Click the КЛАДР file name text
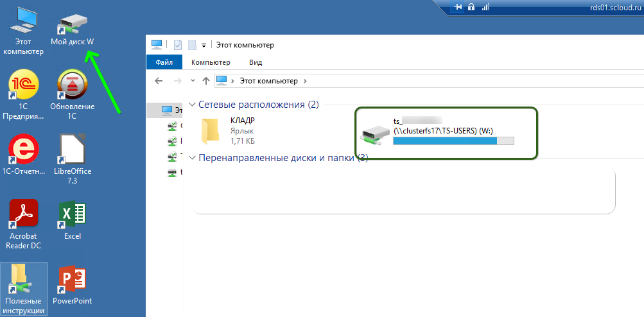The width and height of the screenshot is (644, 317). (x=243, y=120)
